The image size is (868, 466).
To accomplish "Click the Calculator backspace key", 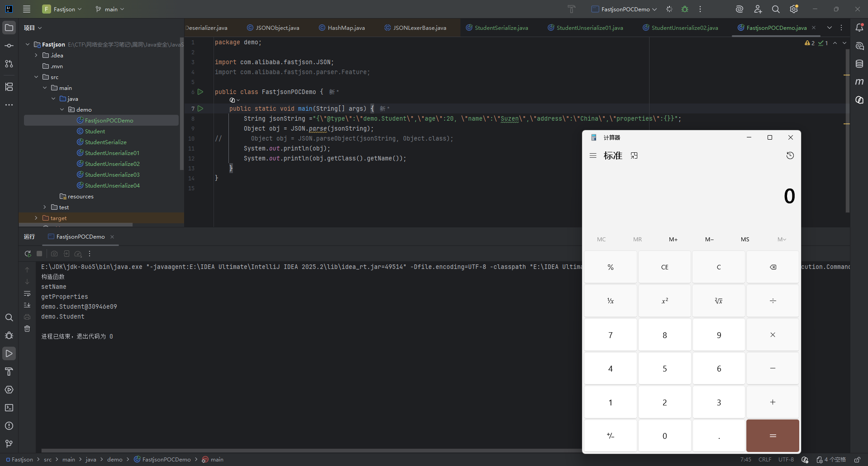I will pyautogui.click(x=773, y=267).
